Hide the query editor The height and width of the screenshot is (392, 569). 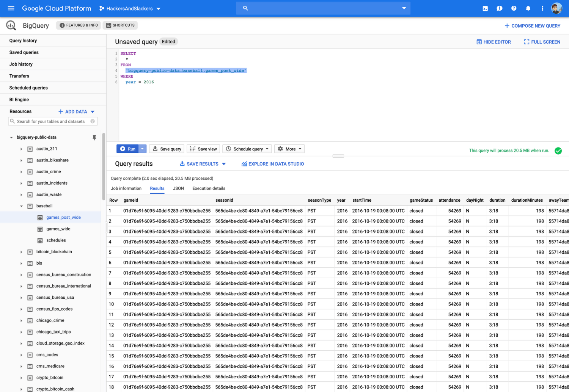[494, 42]
